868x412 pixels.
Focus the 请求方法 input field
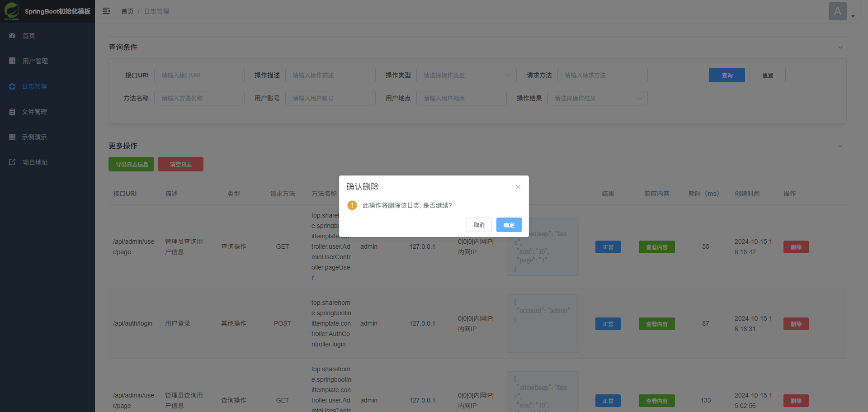pos(603,75)
